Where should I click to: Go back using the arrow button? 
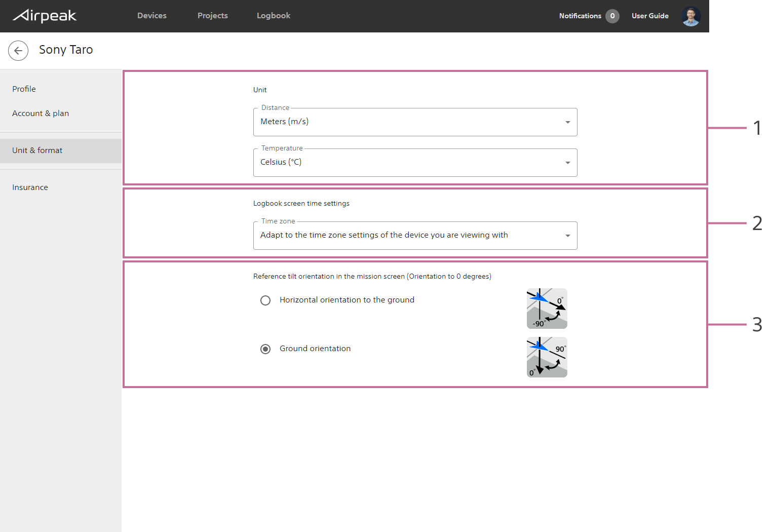coord(18,51)
